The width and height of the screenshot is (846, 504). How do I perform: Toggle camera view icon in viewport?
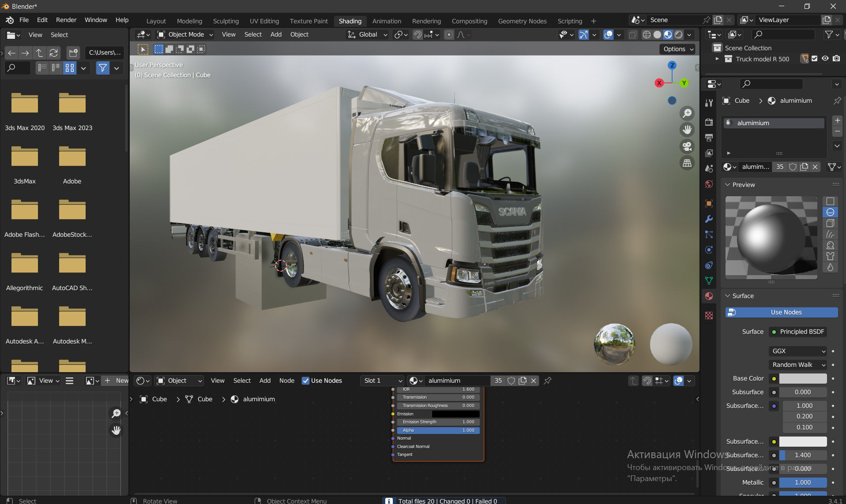pos(687,146)
